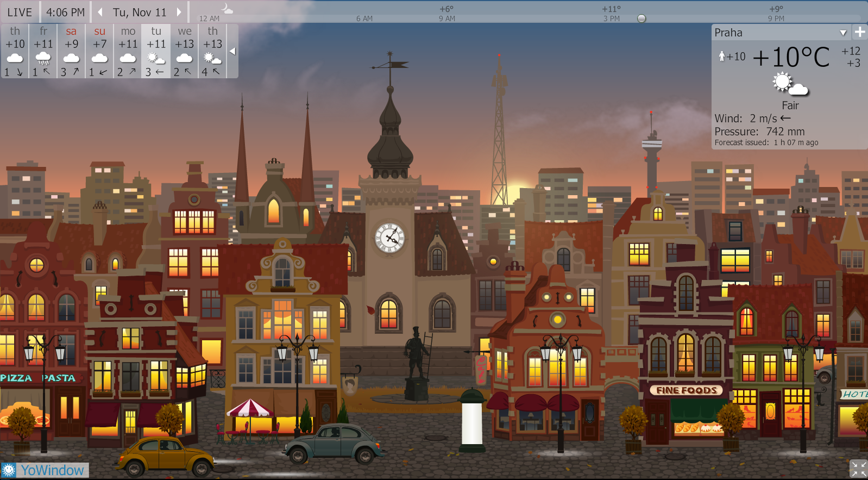Click the moon icon on timeline
The height and width of the screenshot is (480, 868).
227,8
